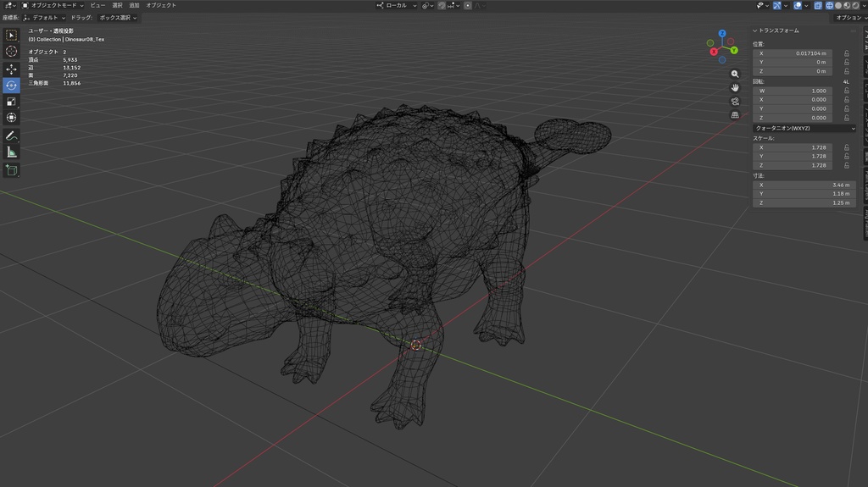Open the ビュー menu

point(97,5)
